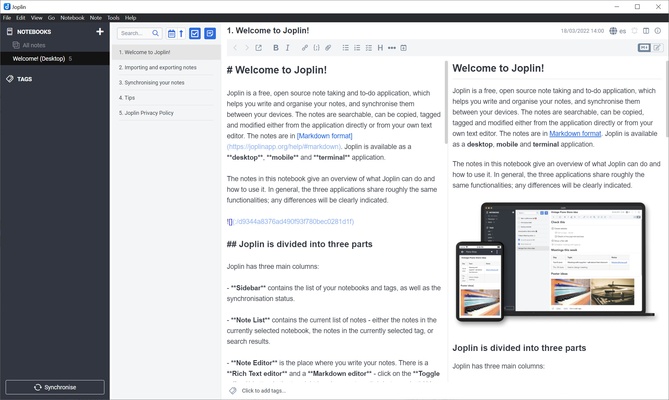Follow the 'Markdown format' link in the preview
This screenshot has width=669, height=400.
[575, 133]
